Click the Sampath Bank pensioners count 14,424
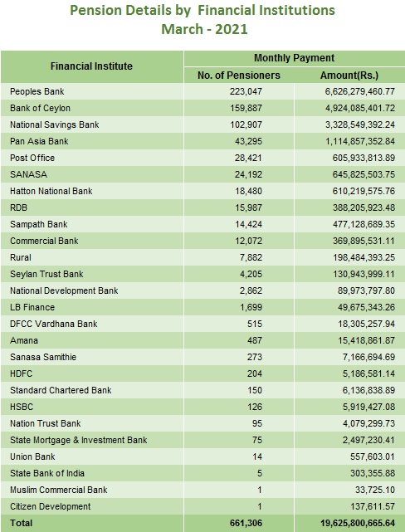405x532 pixels. pyautogui.click(x=248, y=225)
